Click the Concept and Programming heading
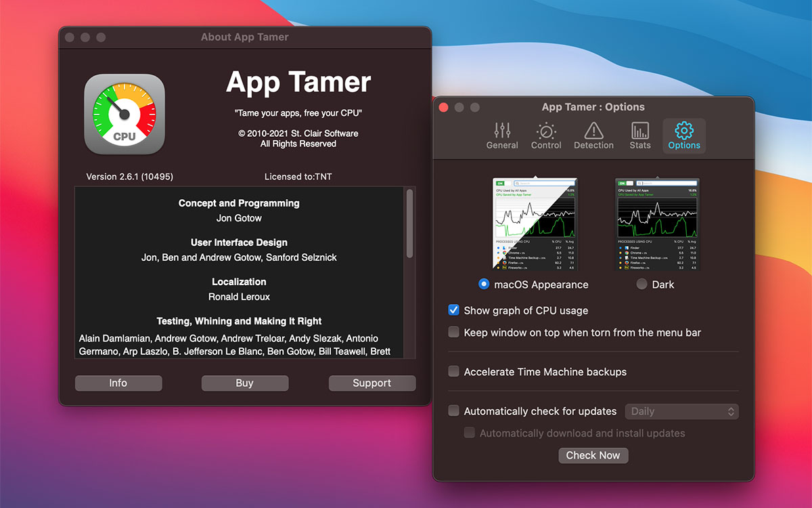 239,203
